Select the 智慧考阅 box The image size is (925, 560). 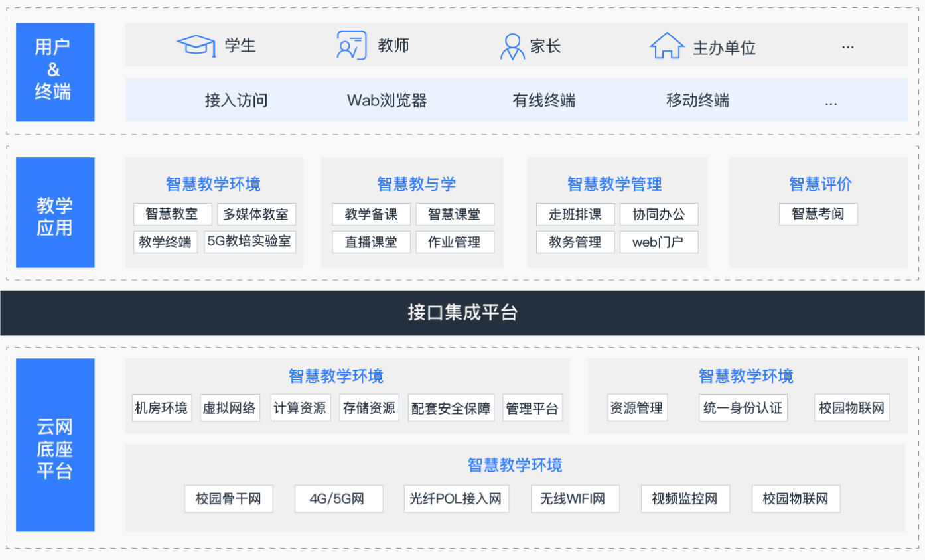click(x=818, y=214)
